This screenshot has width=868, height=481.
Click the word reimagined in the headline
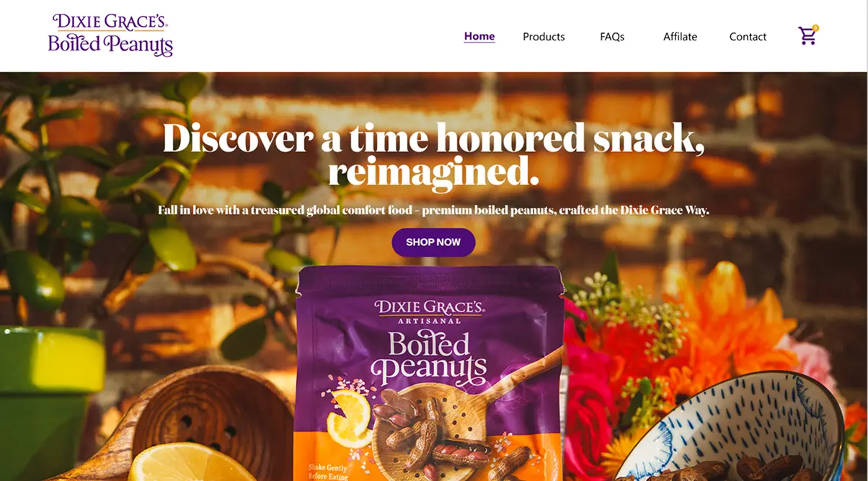coord(433,174)
